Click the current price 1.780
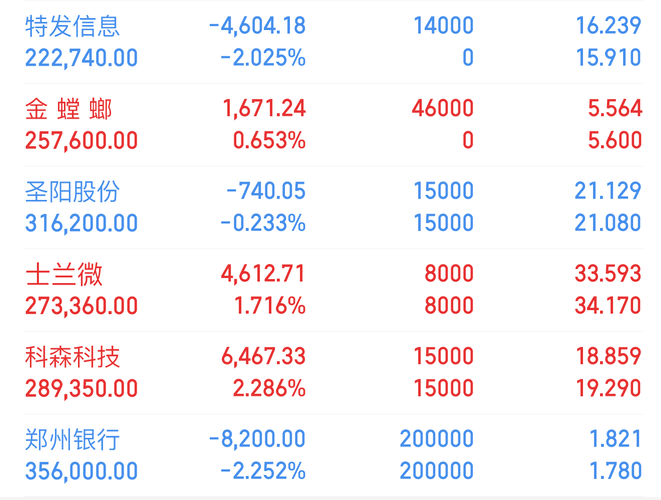The height and width of the screenshot is (500, 661). pos(615,471)
